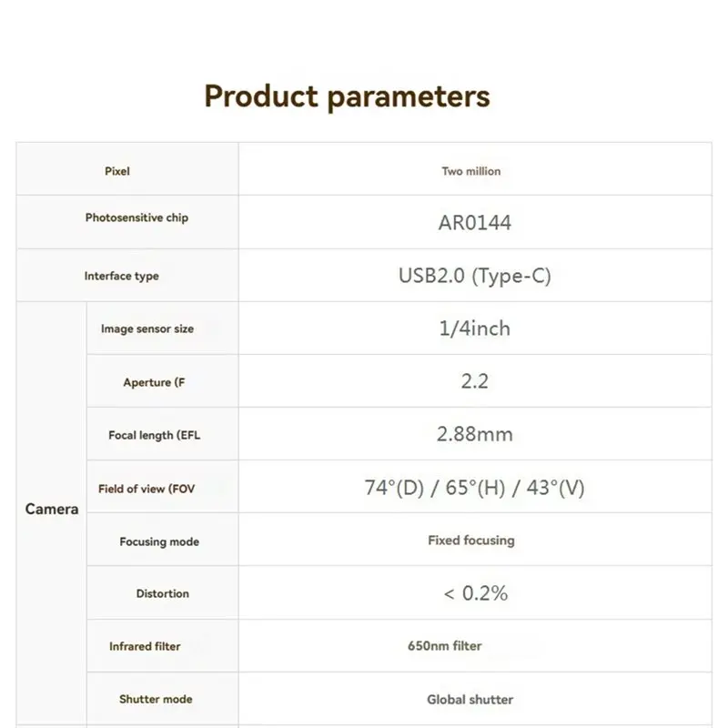This screenshot has width=728, height=728.
Task: Select the Interface type label
Action: [x=121, y=276]
